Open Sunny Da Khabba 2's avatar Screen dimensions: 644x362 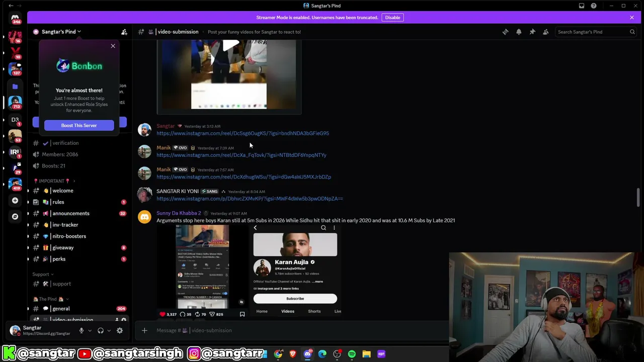pyautogui.click(x=144, y=217)
